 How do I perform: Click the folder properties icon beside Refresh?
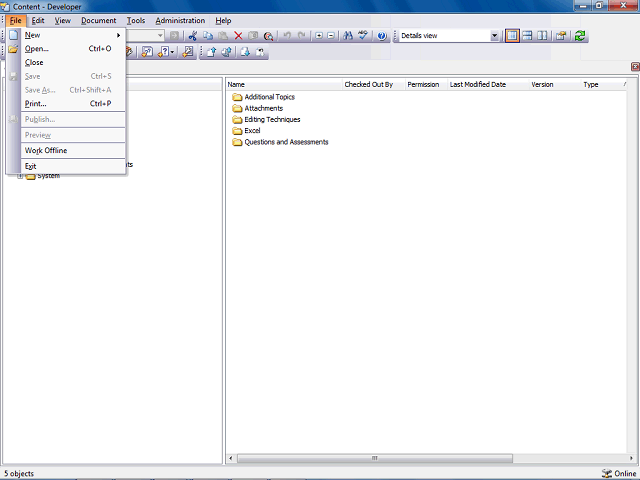tap(561, 36)
